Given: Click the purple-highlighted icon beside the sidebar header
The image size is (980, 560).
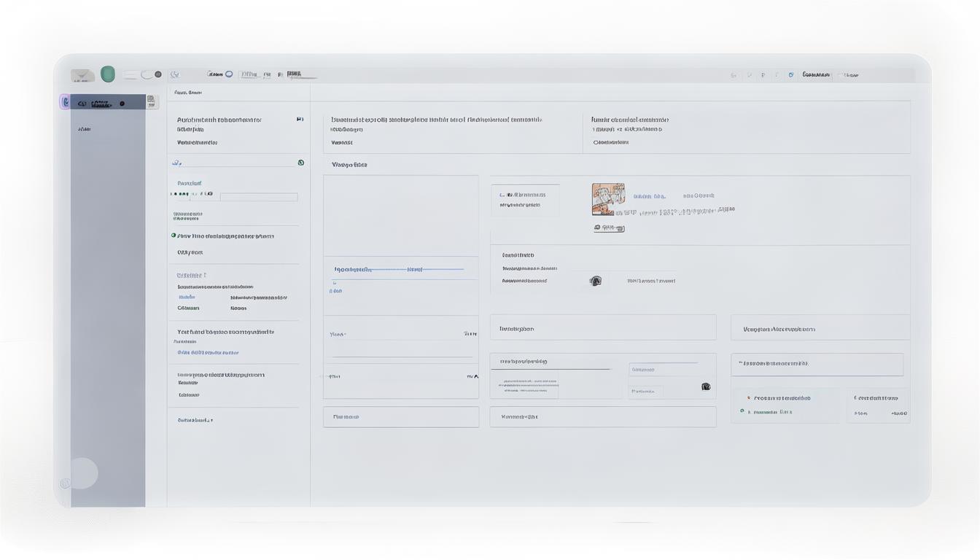Looking at the screenshot, I should (65, 103).
